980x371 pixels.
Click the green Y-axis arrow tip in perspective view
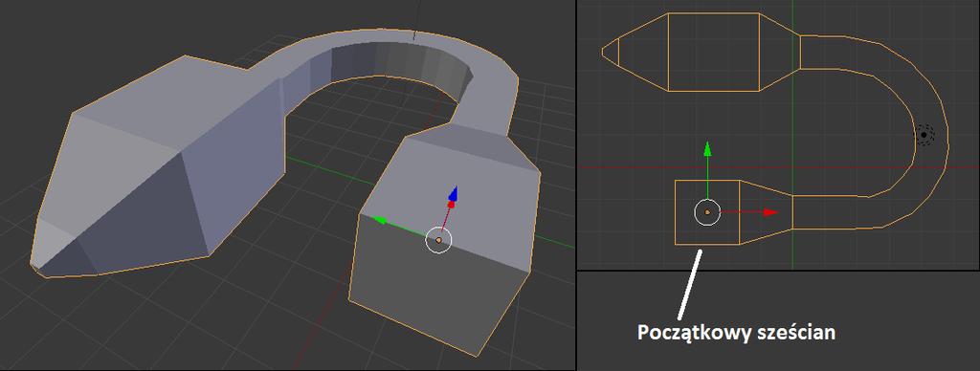pyautogui.click(x=377, y=218)
